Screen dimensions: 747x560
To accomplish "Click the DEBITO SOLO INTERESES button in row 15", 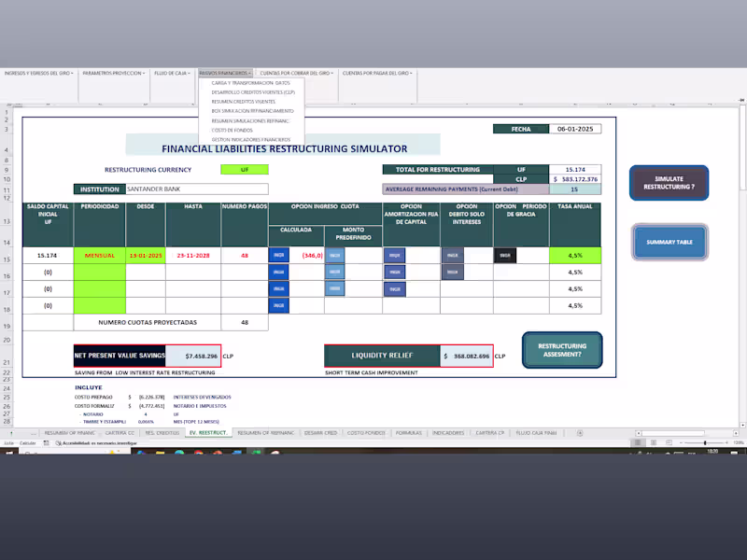I will click(453, 255).
